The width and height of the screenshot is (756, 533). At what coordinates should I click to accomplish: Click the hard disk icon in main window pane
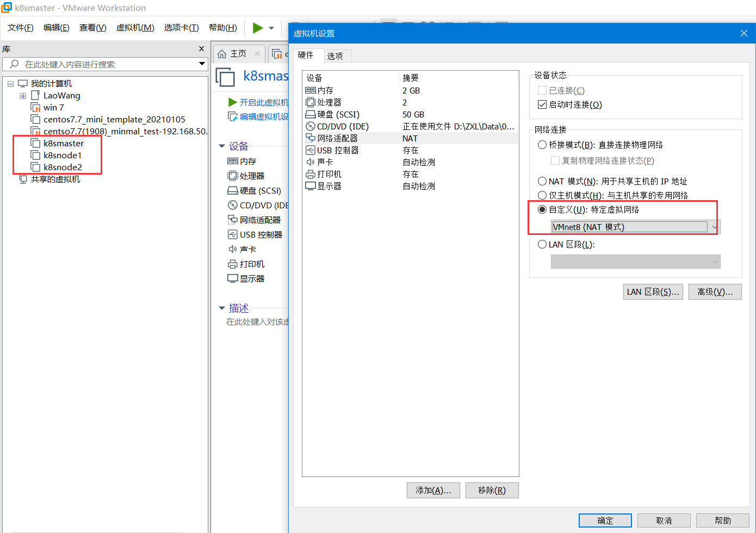[233, 190]
